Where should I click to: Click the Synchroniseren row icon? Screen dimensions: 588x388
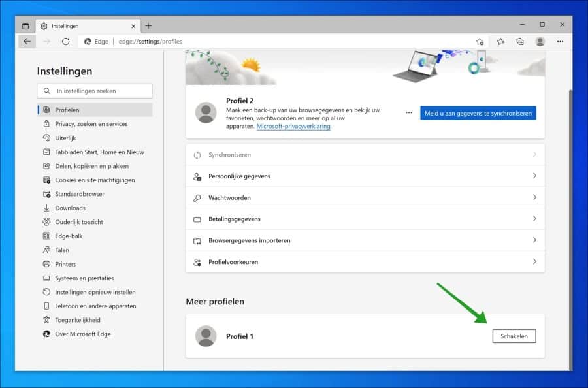[197, 155]
